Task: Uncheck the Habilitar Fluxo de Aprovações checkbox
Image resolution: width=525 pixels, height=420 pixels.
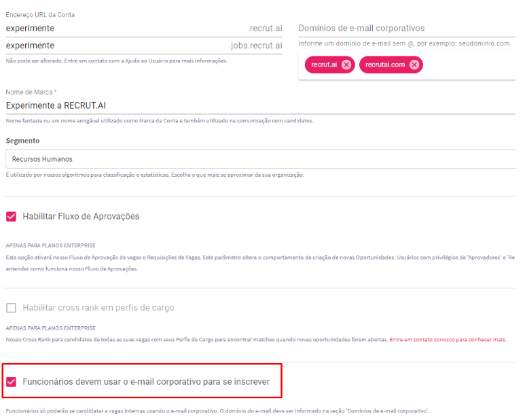Action: click(x=11, y=216)
